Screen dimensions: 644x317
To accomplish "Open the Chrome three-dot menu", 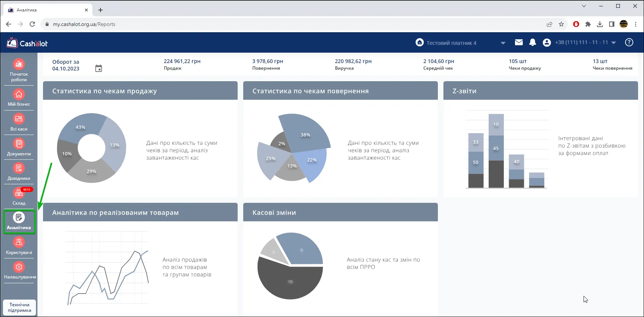I will point(635,24).
